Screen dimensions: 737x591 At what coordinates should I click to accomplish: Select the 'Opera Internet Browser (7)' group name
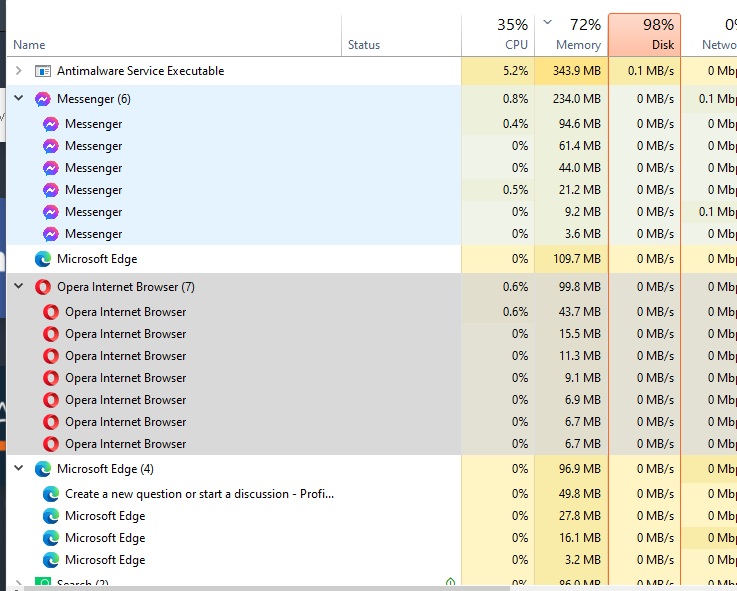pyautogui.click(x=126, y=287)
